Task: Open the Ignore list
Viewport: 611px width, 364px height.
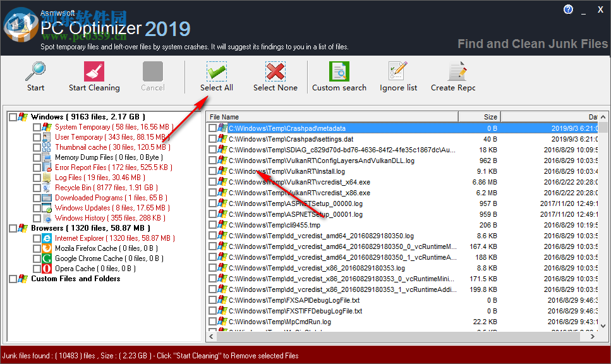Action: click(x=397, y=70)
